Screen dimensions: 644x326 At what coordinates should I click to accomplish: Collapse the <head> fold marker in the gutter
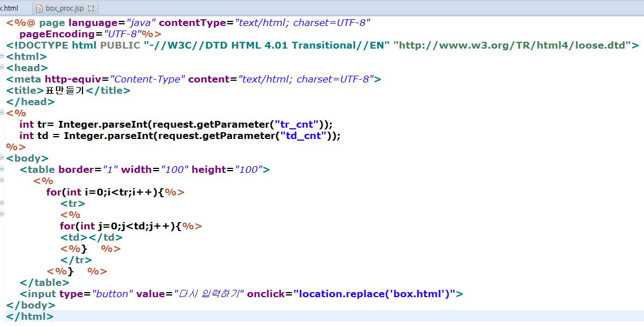(x=2, y=67)
